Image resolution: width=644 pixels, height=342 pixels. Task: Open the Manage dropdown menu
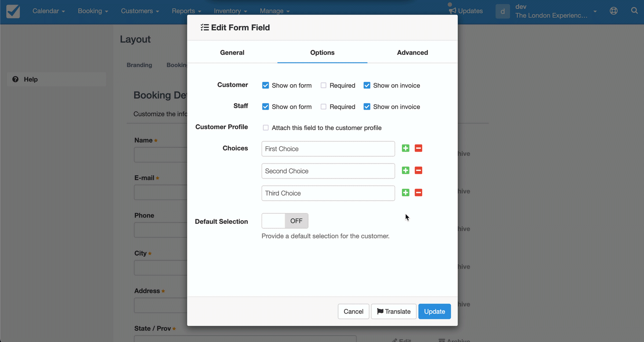275,11
